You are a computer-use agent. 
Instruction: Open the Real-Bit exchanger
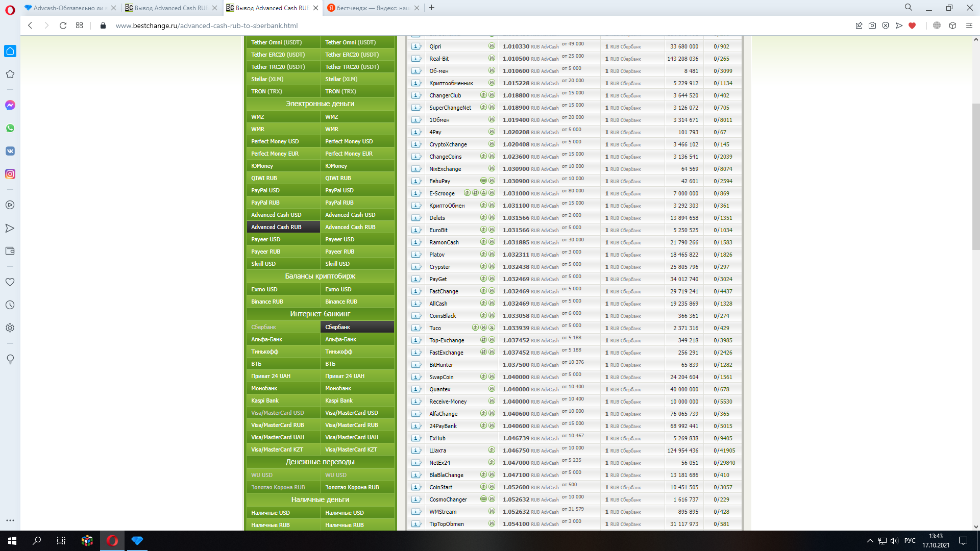[x=439, y=59]
